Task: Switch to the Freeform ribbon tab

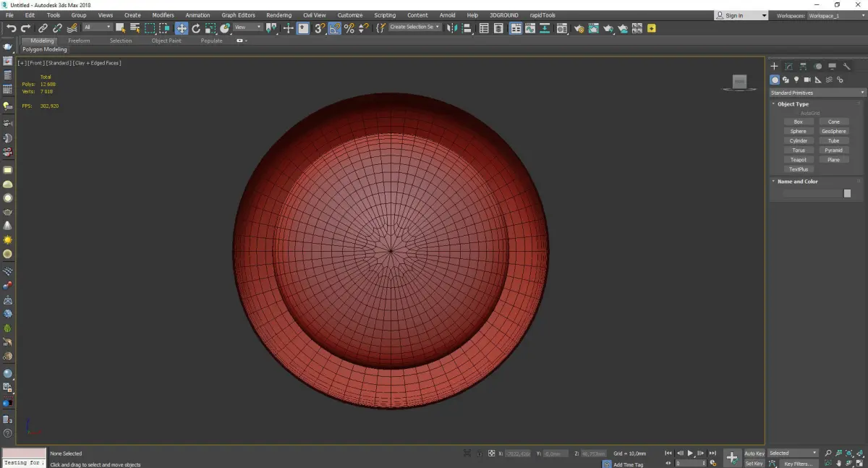Action: 79,41
